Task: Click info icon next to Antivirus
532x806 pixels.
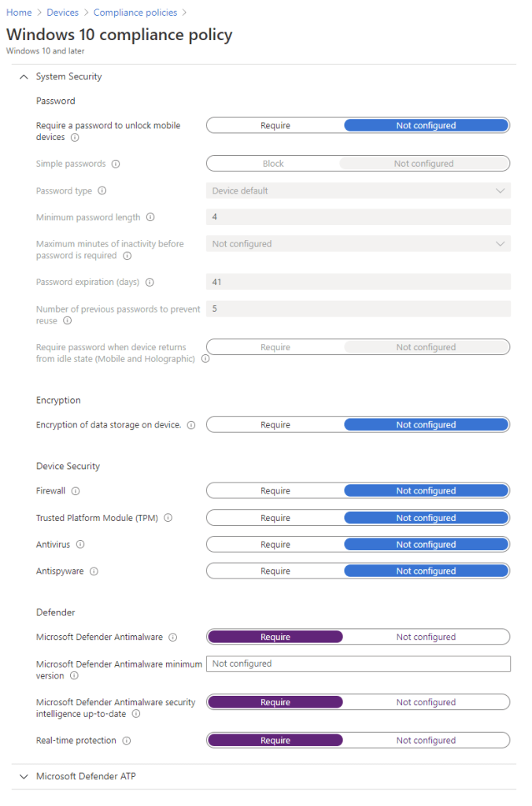Action: (80, 545)
